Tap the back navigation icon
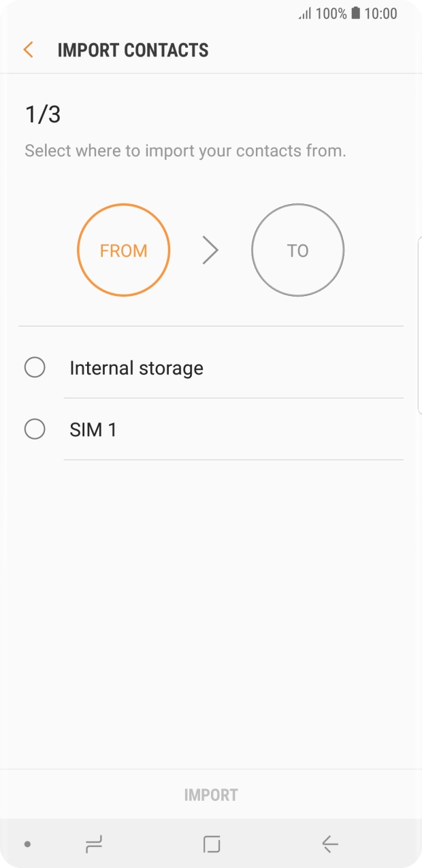The image size is (422, 868). tap(330, 844)
